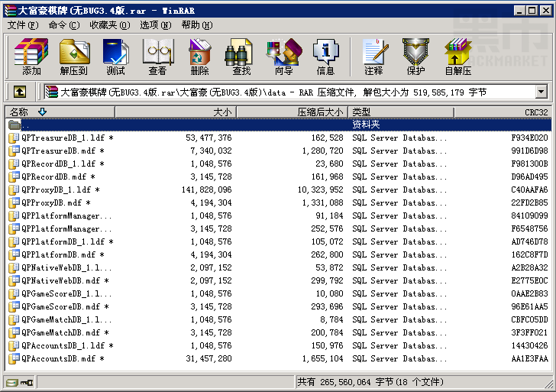Show archive Info (信息) icon
Viewport: 556px width, 392px height.
pyautogui.click(x=325, y=57)
